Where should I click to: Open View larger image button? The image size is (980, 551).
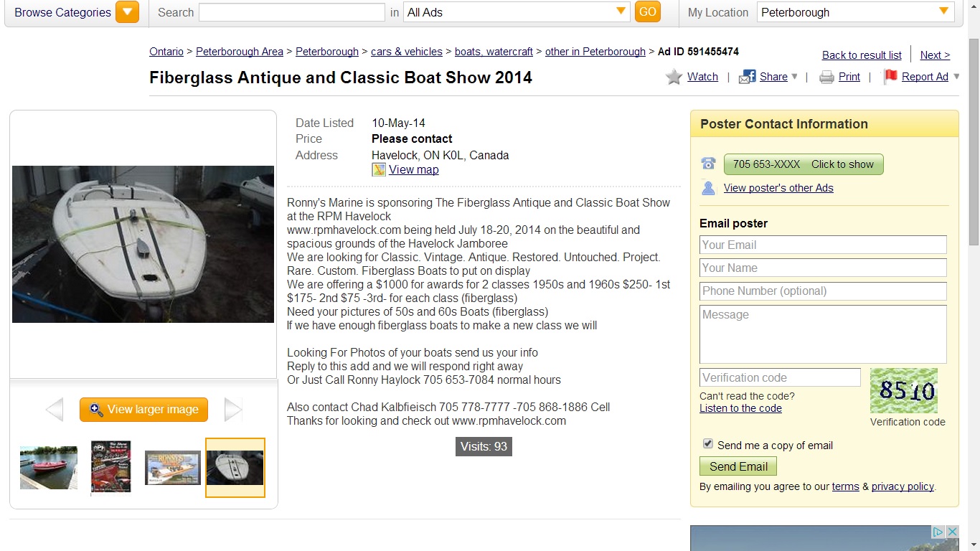point(143,410)
